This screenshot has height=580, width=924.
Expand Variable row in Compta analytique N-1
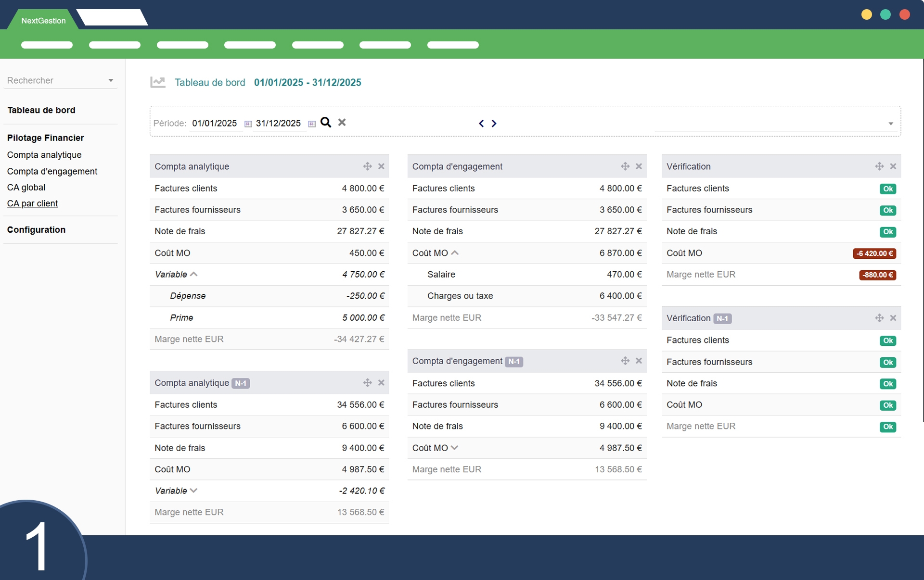194,491
